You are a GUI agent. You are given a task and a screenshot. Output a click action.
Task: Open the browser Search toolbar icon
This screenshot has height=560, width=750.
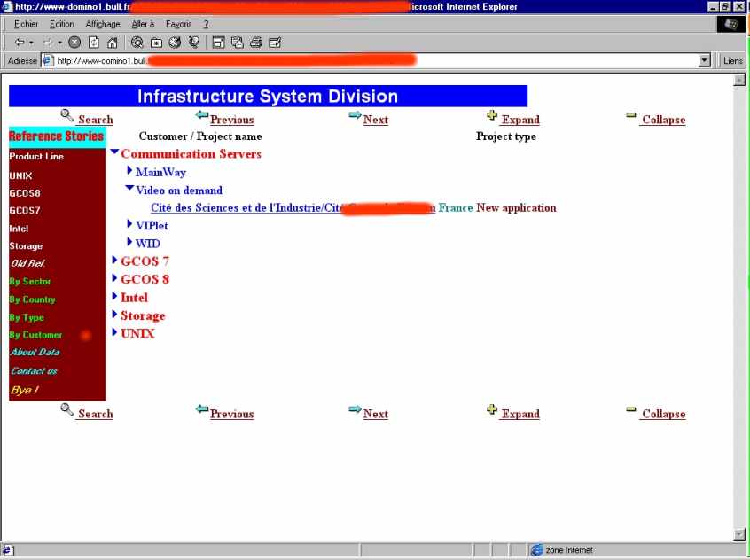point(137,43)
